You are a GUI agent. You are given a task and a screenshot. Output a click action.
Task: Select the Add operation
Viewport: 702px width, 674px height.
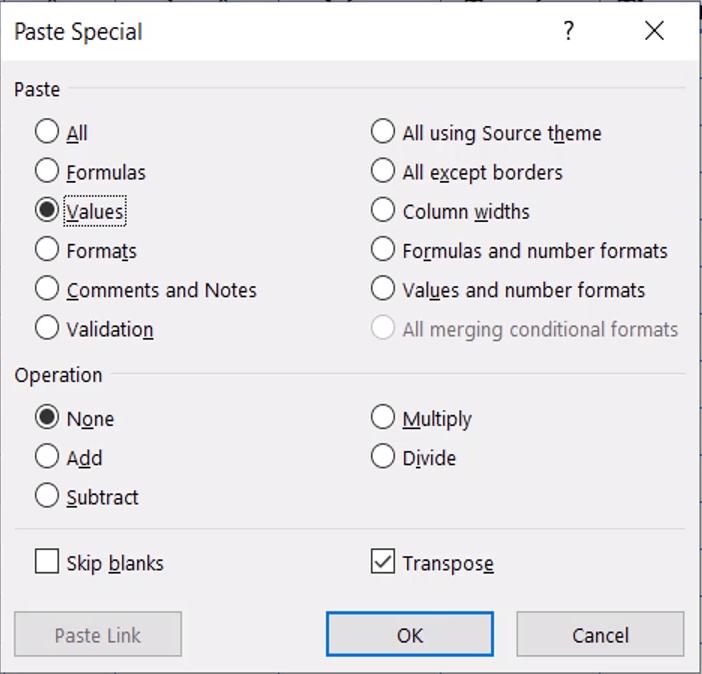click(47, 457)
